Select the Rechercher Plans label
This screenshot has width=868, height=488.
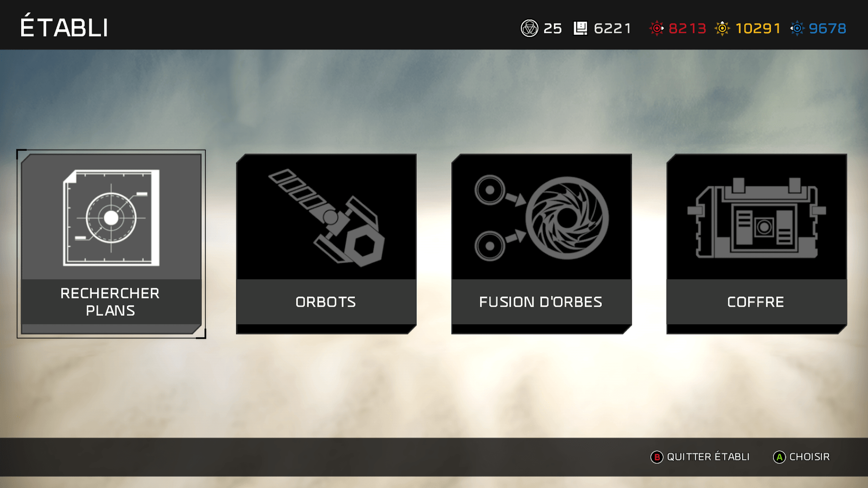click(110, 302)
